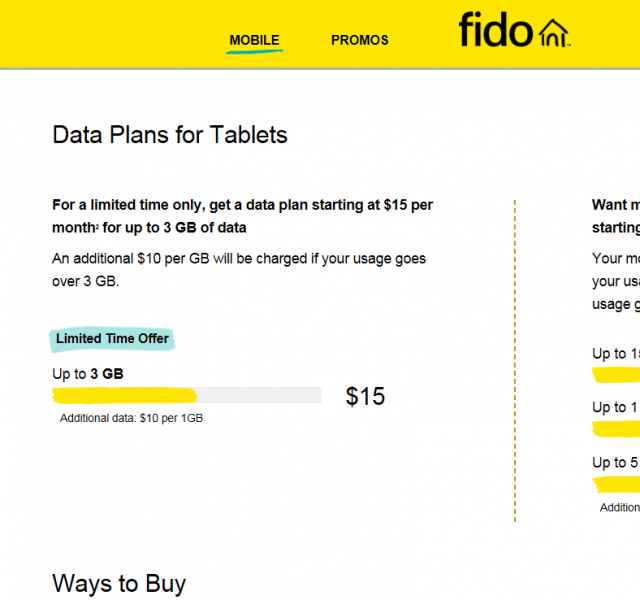This screenshot has height=600, width=640.
Task: Click the cut-off "Want m" heading on right
Action: coord(615,205)
